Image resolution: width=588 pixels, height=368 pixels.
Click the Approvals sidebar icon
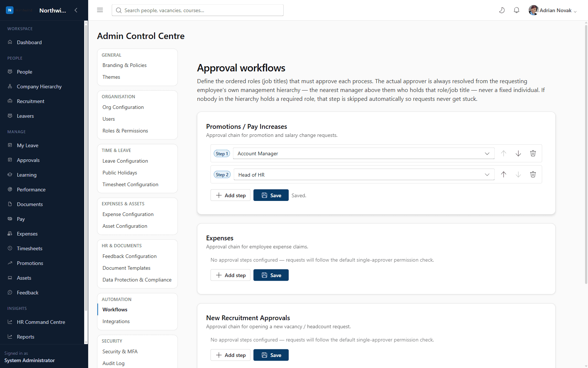tap(10, 160)
